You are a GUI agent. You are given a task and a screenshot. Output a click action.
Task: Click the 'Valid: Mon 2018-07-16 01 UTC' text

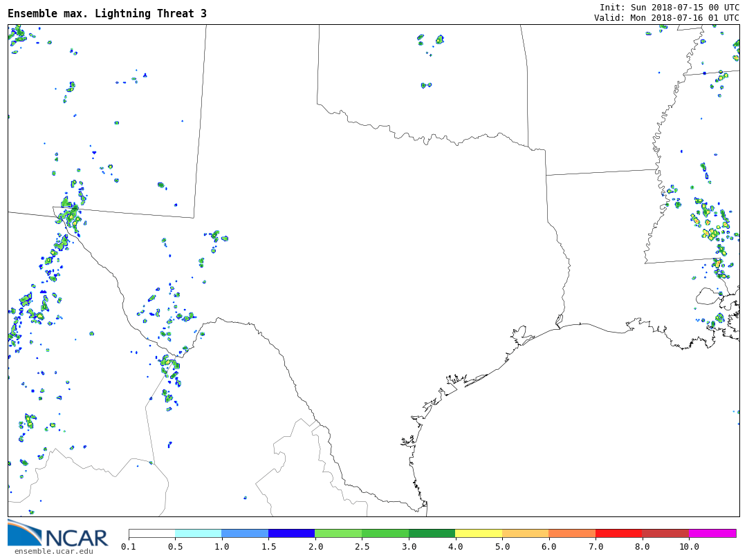tap(667, 17)
